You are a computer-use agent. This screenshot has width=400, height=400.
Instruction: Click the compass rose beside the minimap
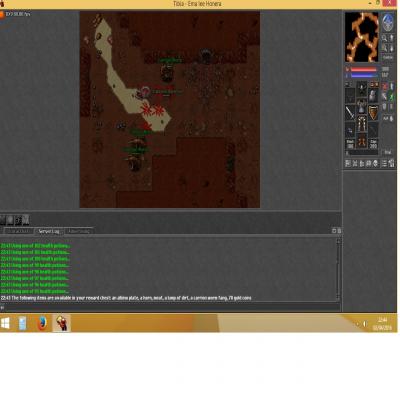click(x=388, y=23)
